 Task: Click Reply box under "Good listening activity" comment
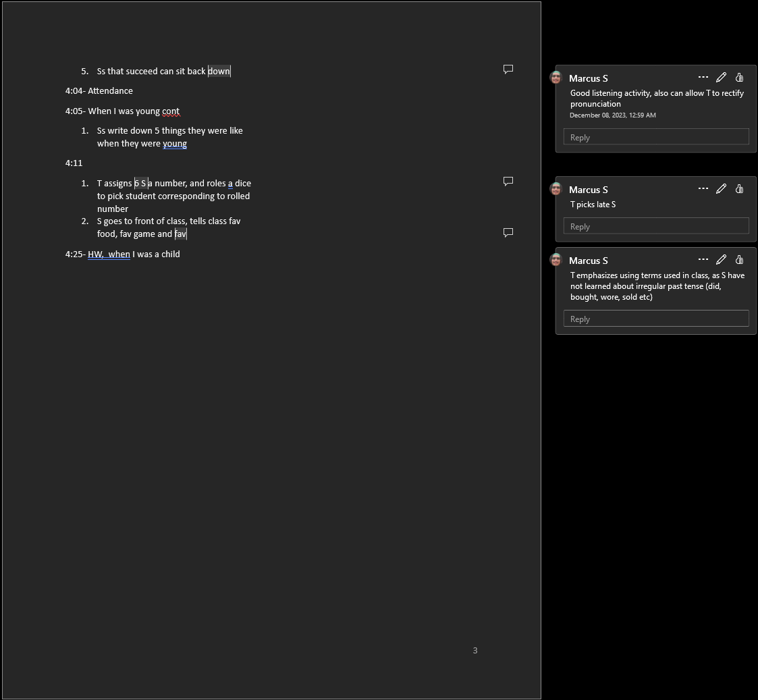[655, 137]
